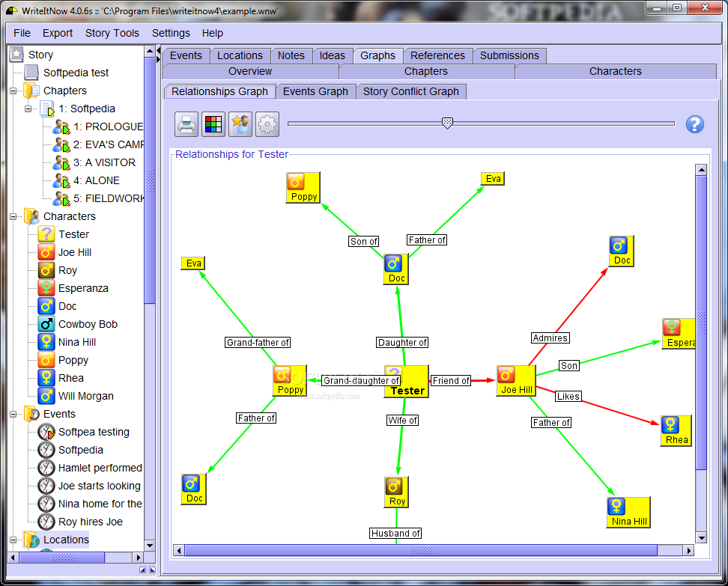
Task: Click the Friend of relationship label
Action: (x=451, y=381)
